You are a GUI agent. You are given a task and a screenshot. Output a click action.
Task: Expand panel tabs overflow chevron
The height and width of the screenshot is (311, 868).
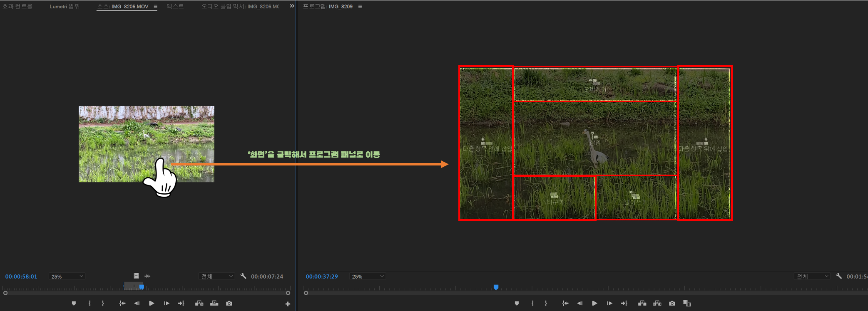click(x=292, y=6)
